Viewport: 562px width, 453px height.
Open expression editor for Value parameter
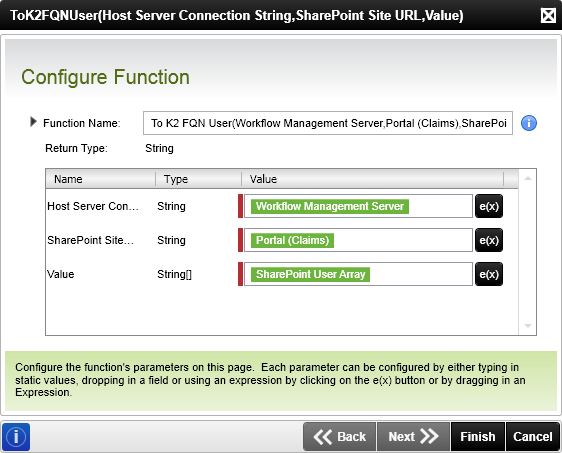click(489, 274)
